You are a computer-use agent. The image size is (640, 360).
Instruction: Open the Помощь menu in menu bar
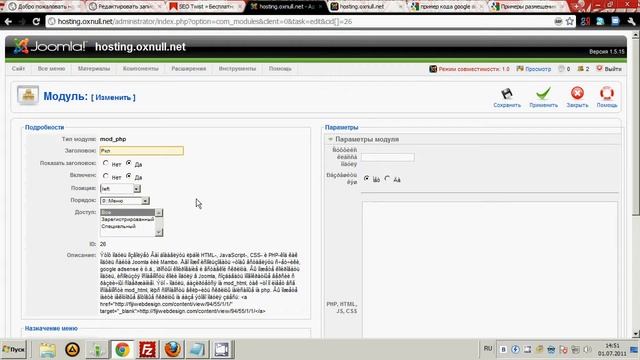pyautogui.click(x=280, y=69)
